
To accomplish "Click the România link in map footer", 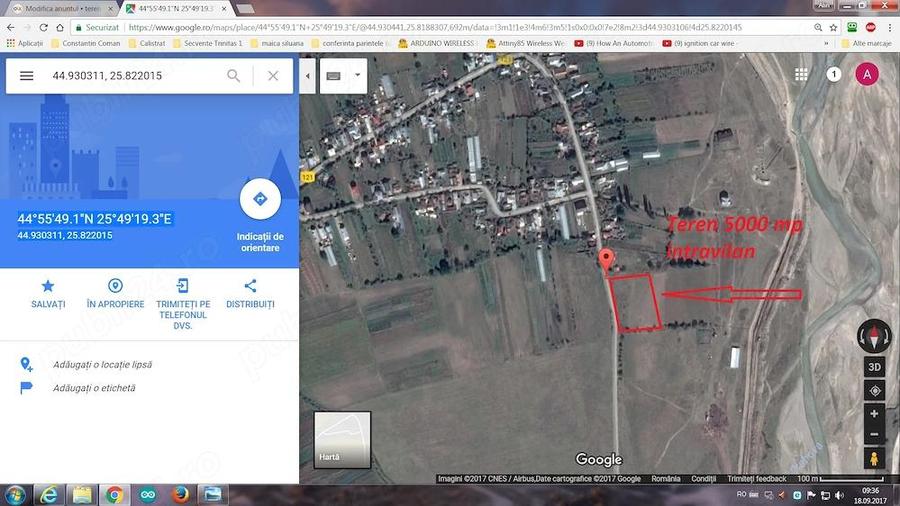I will [x=666, y=478].
